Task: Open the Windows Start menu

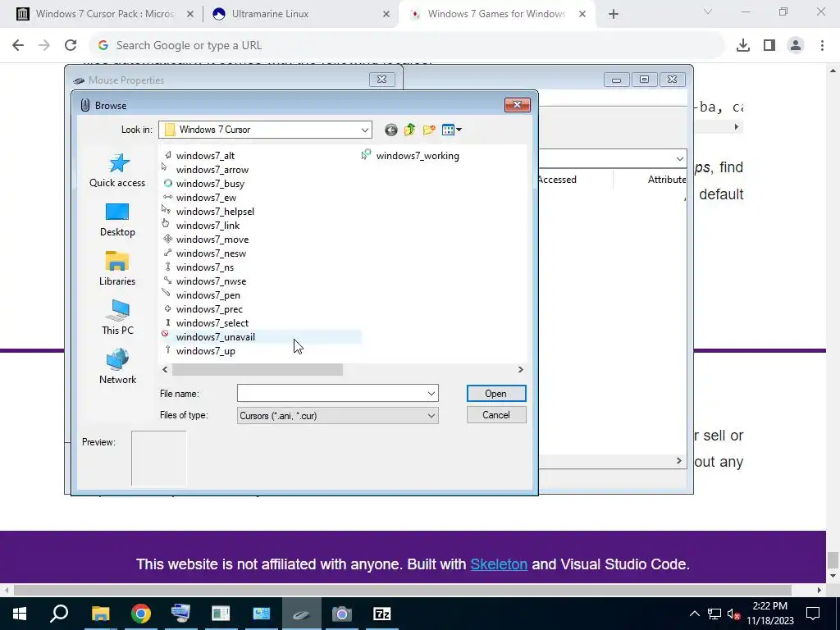Action: (20, 614)
